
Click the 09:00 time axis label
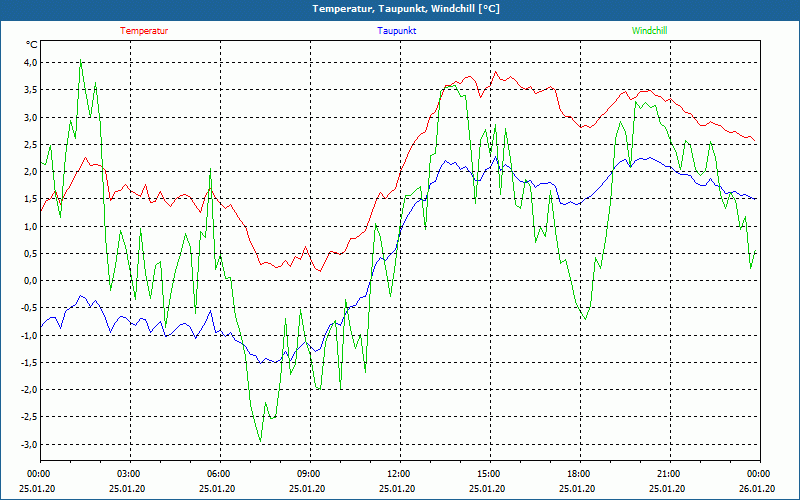(x=308, y=474)
